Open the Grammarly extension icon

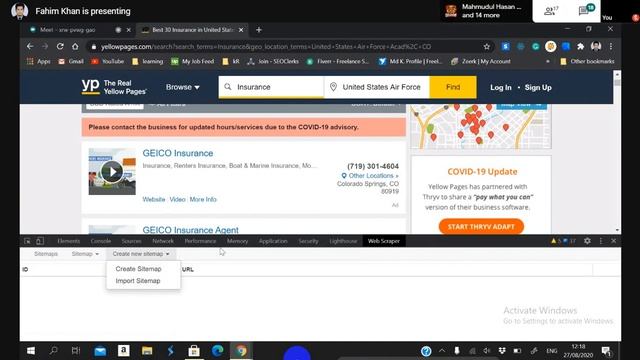point(536,47)
